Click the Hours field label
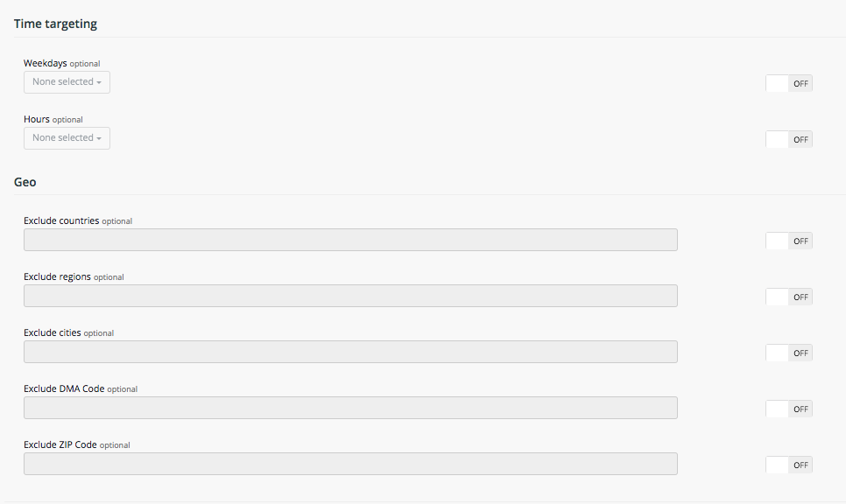The image size is (846, 504). pos(37,119)
